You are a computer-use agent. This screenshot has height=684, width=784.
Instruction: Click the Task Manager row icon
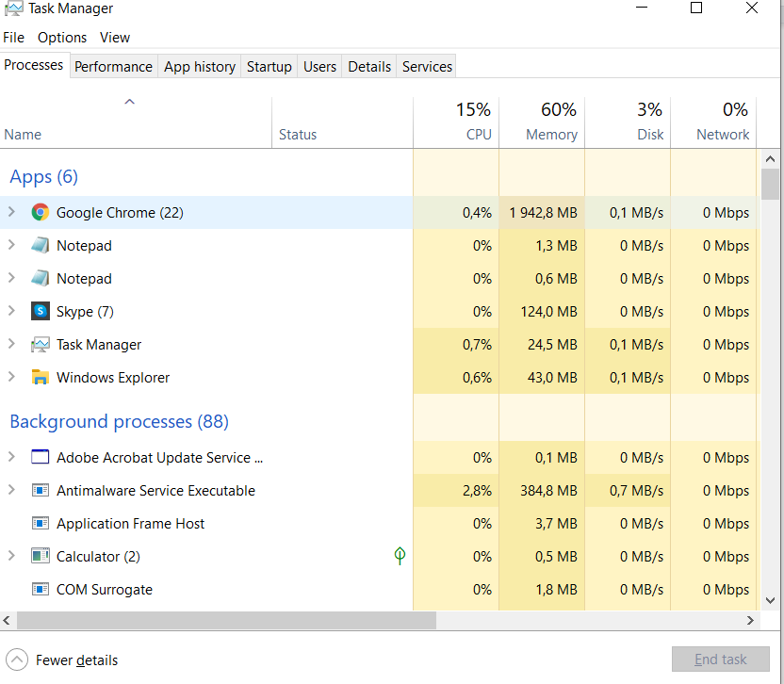tap(40, 345)
